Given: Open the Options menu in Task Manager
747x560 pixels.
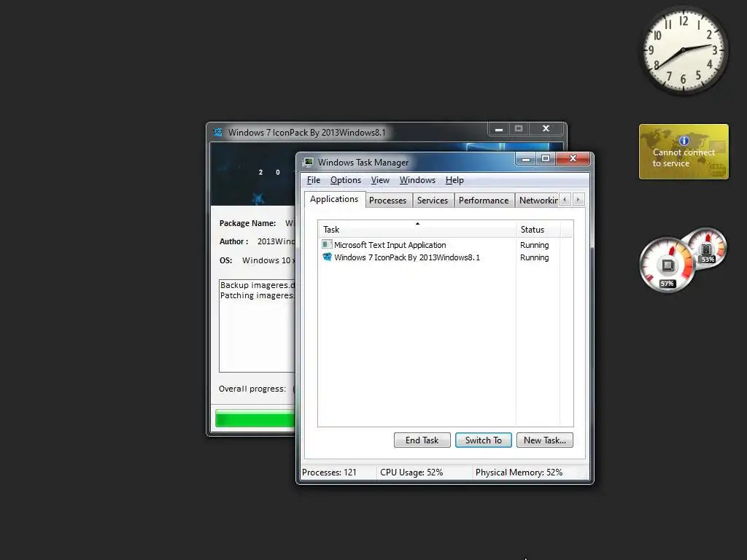Looking at the screenshot, I should tap(345, 180).
